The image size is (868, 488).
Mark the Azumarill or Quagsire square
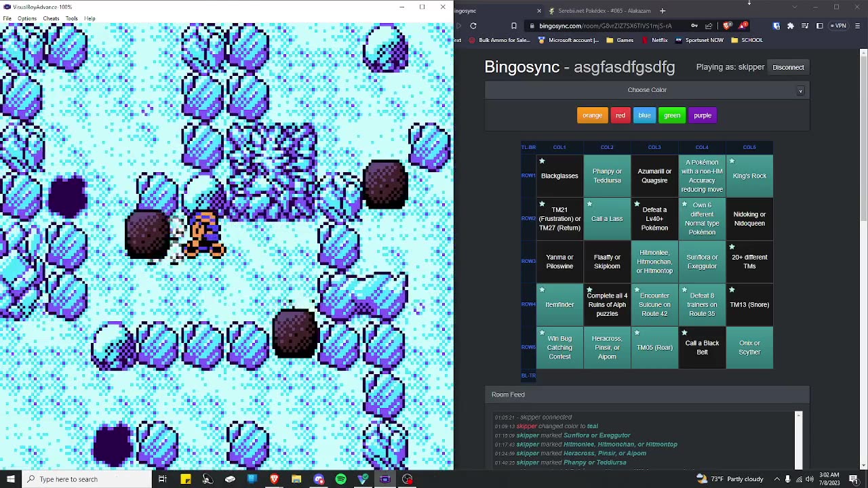pos(654,176)
